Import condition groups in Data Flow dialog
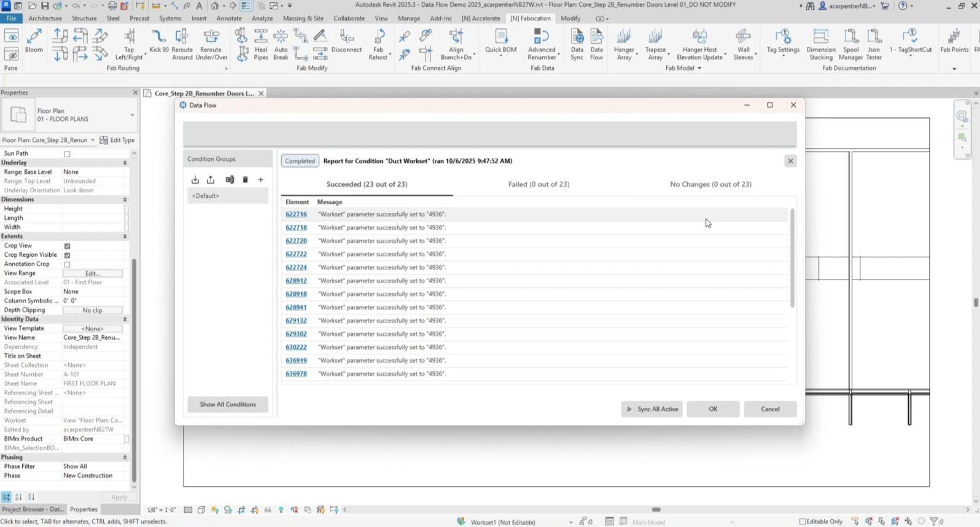Screen dimensions: 980x527 tap(195, 180)
